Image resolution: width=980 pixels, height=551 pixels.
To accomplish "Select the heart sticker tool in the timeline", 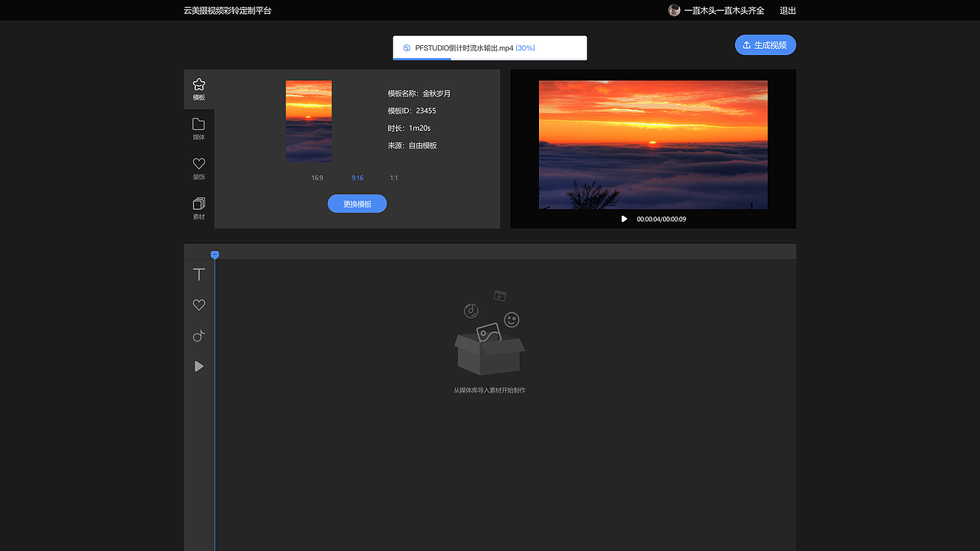I will click(199, 305).
